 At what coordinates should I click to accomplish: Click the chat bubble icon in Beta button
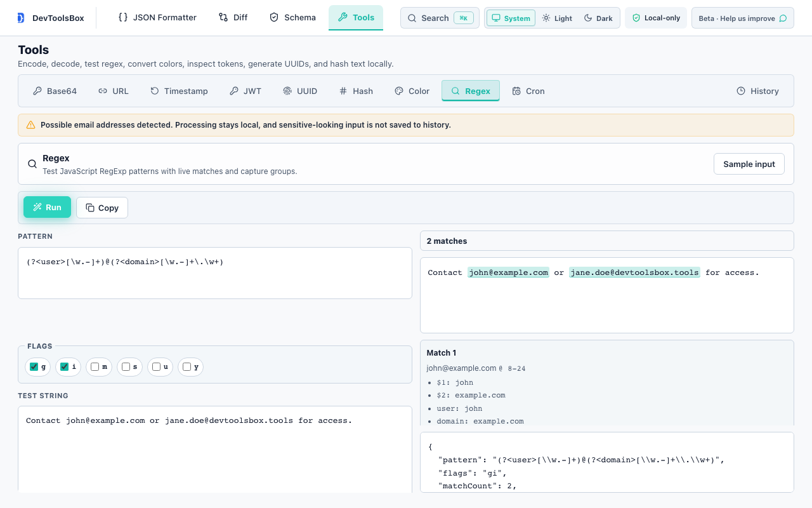783,18
